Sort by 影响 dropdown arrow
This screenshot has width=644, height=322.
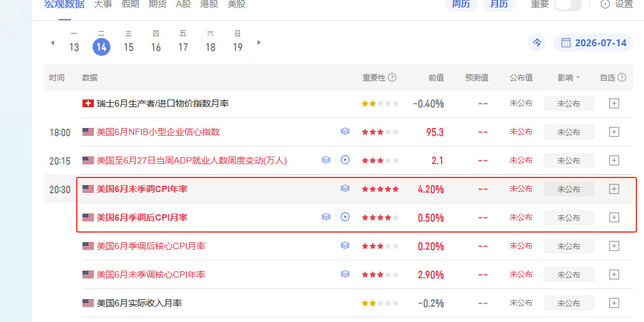point(578,77)
